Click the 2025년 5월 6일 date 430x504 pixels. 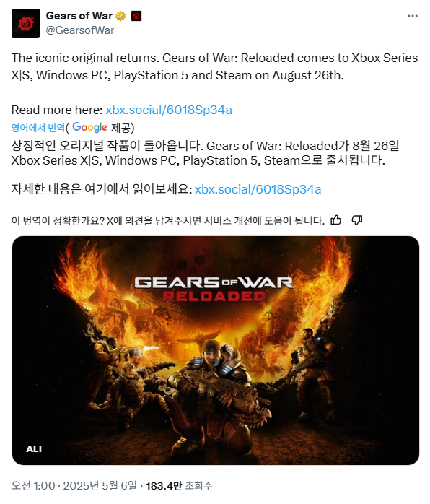click(100, 485)
